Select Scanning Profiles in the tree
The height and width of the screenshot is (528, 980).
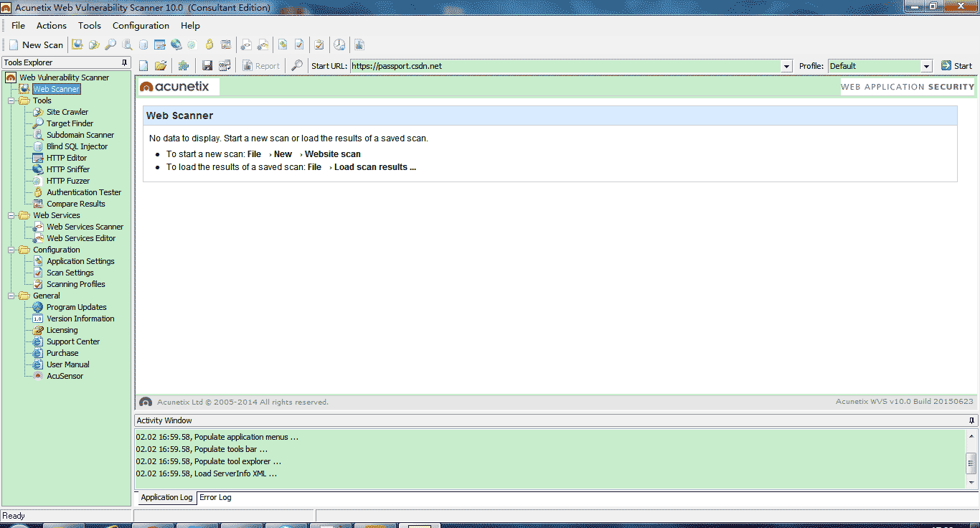click(76, 284)
